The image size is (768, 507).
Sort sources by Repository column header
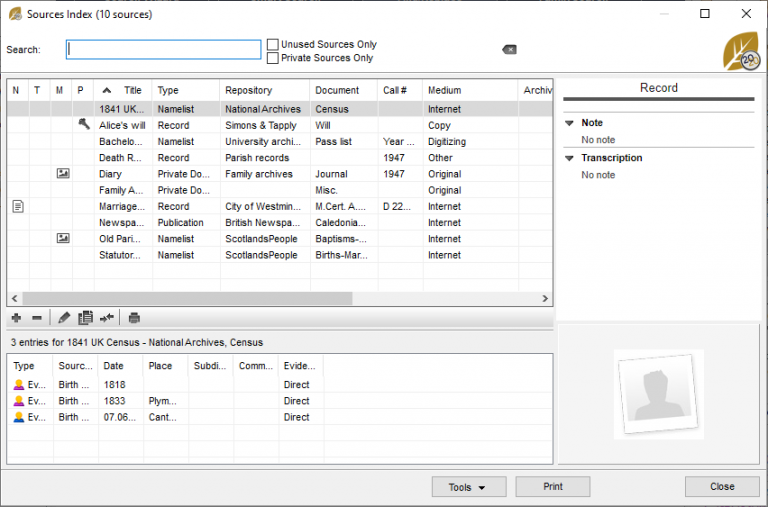(x=248, y=91)
